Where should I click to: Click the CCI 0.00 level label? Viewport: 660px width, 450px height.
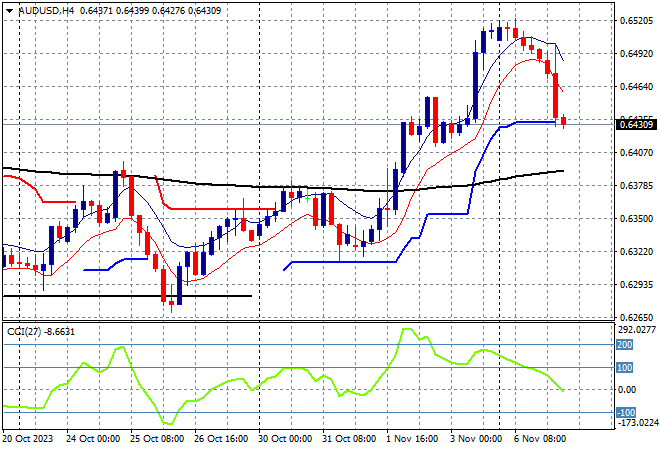(627, 390)
